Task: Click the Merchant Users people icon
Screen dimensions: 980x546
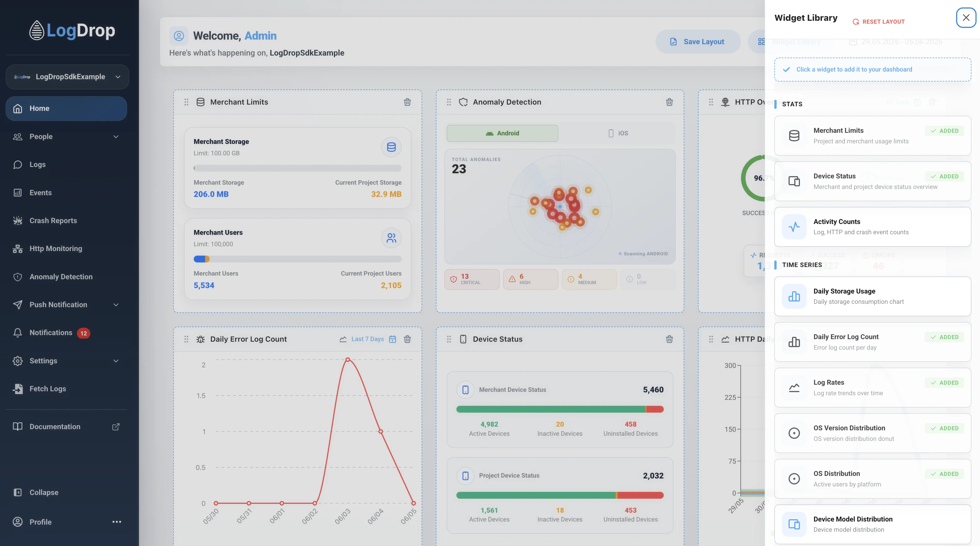Action: pos(391,238)
